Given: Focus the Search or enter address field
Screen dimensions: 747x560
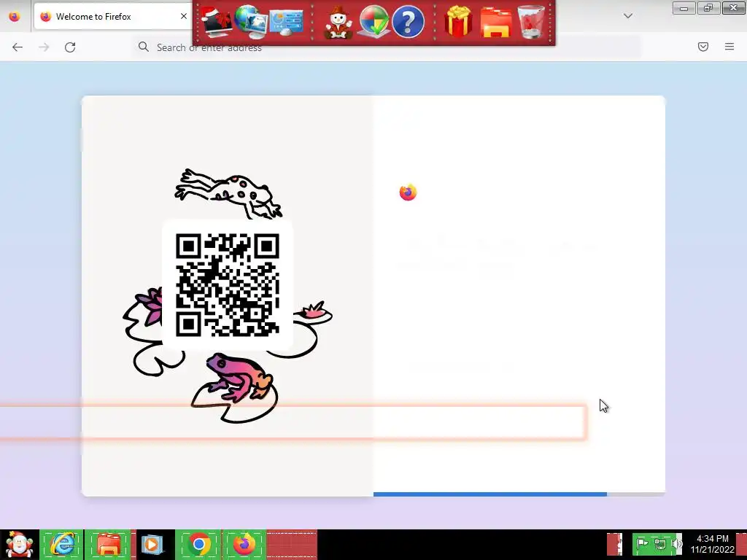Looking at the screenshot, I should 386,47.
